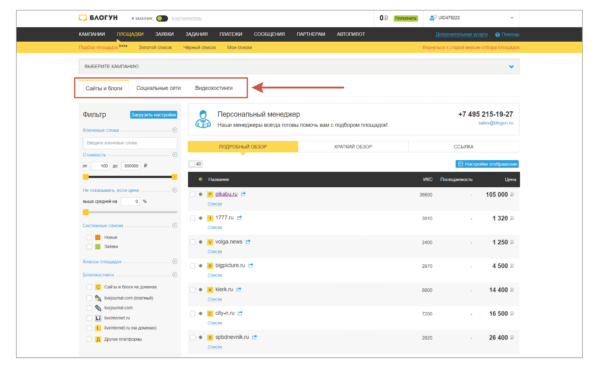
Task: Open the Заявки menu
Action: click(x=165, y=34)
